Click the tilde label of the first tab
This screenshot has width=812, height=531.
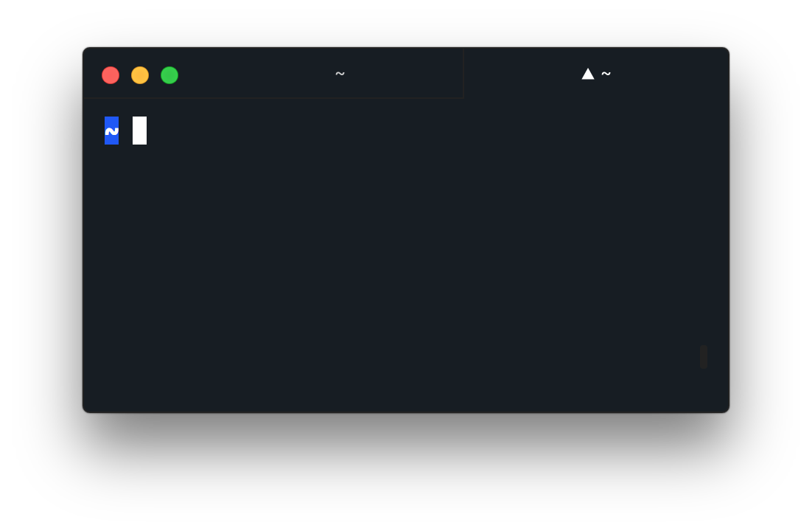tap(340, 74)
